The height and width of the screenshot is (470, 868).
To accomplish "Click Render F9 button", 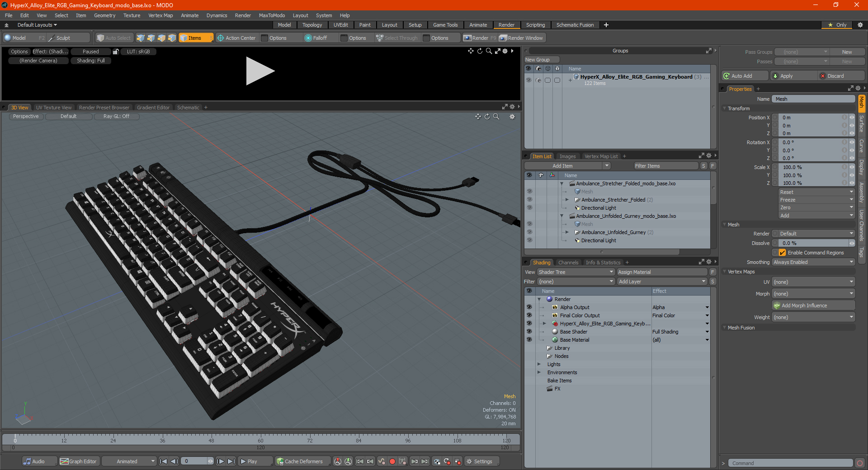I will pyautogui.click(x=480, y=38).
